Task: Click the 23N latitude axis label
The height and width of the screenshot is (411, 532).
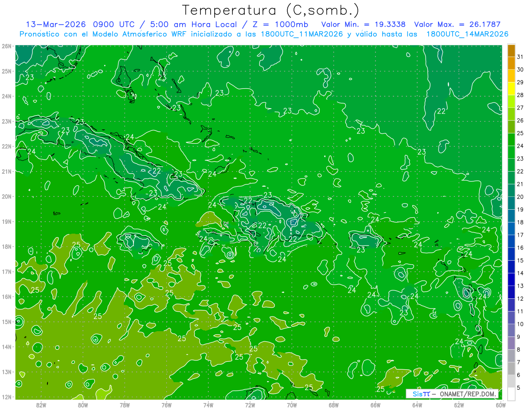Action: [x=7, y=121]
